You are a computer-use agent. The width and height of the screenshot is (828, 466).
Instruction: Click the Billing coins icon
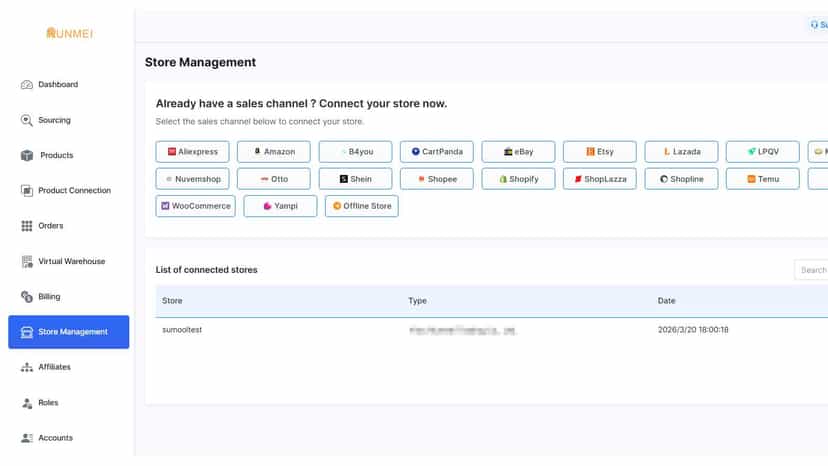[26, 297]
